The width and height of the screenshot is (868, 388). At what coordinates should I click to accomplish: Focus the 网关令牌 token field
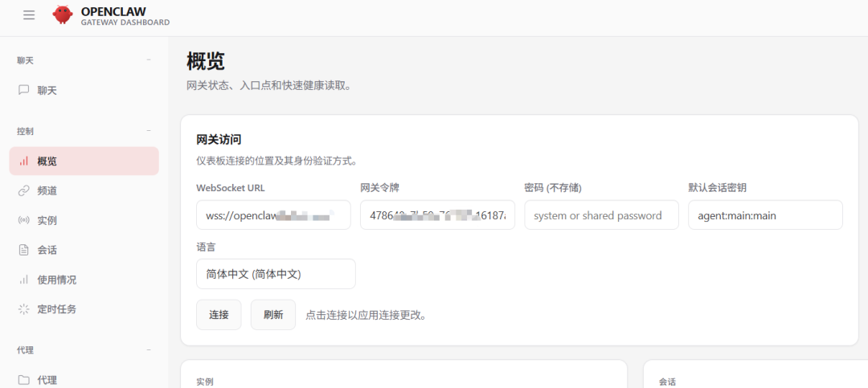[x=437, y=215]
